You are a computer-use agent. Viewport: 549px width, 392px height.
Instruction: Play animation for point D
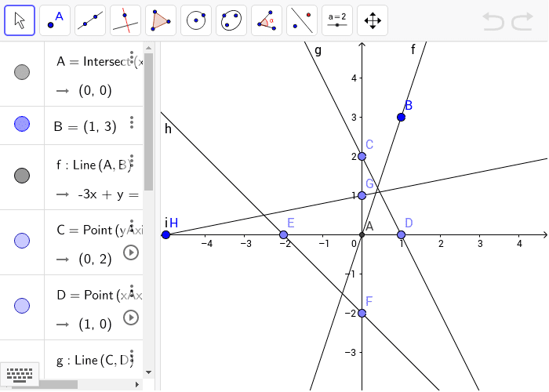[x=131, y=318]
